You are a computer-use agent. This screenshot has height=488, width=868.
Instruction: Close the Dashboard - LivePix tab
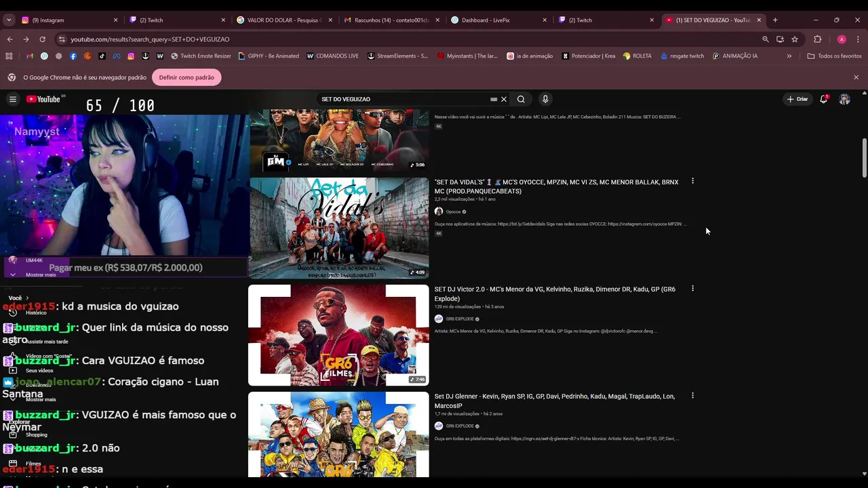545,20
